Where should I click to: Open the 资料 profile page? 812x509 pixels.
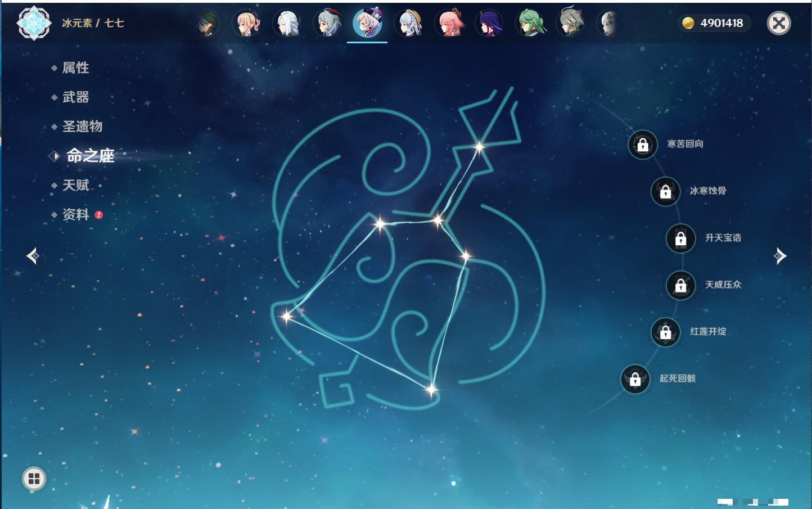(76, 214)
